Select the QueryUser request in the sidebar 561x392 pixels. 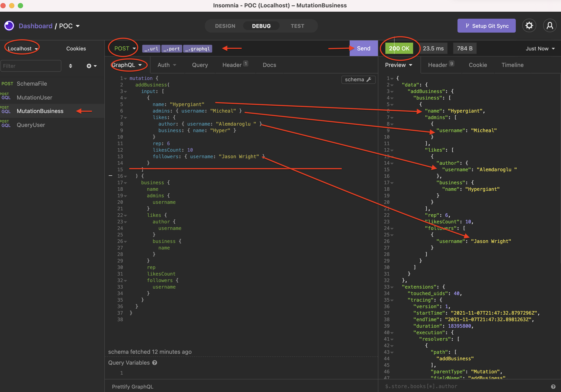click(31, 125)
